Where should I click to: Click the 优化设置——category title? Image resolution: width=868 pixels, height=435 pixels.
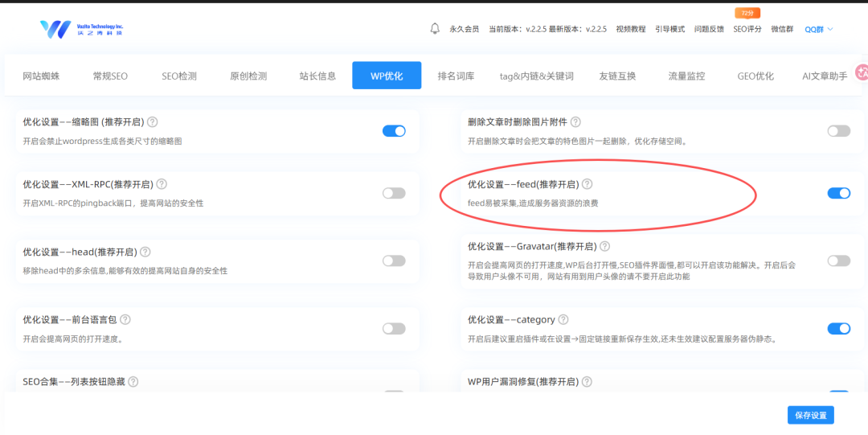coord(511,320)
